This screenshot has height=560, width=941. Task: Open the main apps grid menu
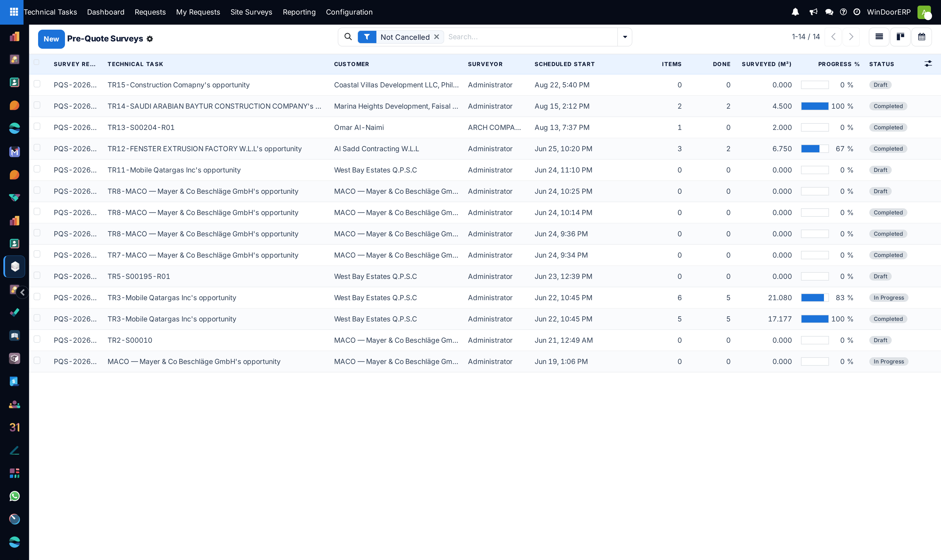click(x=14, y=12)
